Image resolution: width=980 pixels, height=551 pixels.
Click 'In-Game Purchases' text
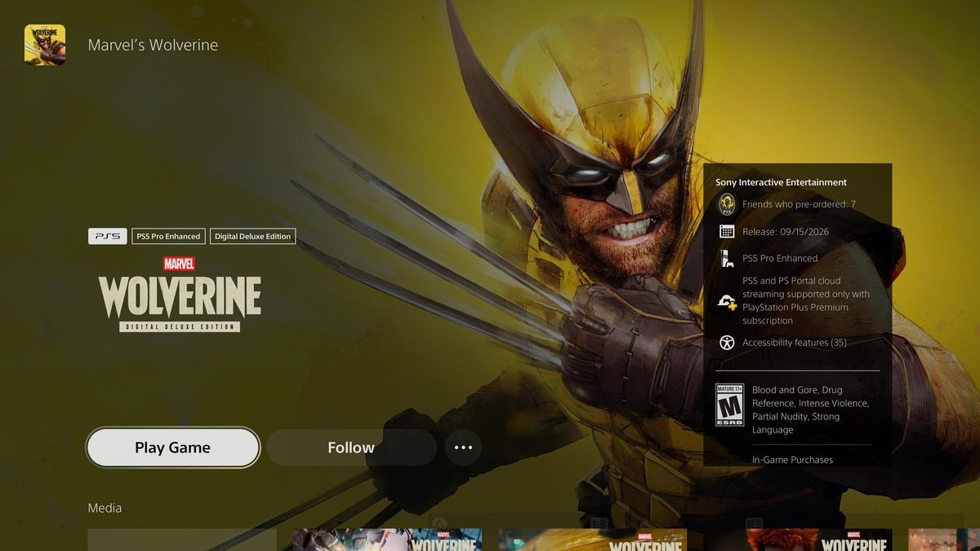792,460
